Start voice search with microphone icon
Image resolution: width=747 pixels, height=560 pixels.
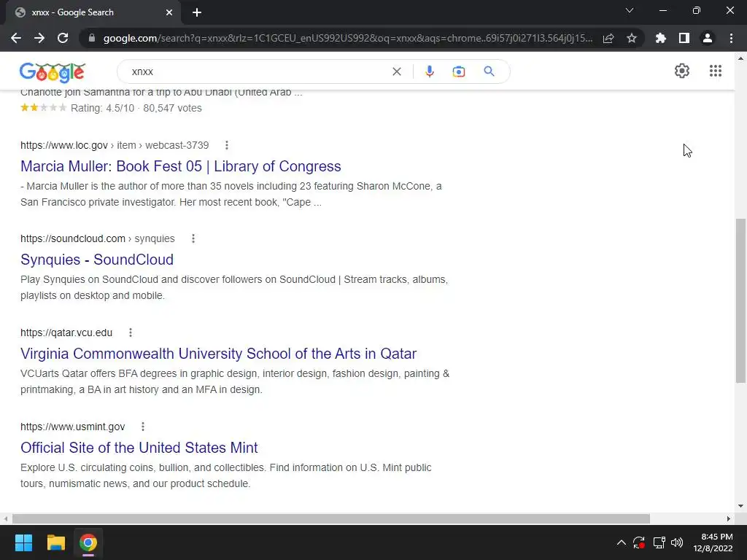point(429,71)
